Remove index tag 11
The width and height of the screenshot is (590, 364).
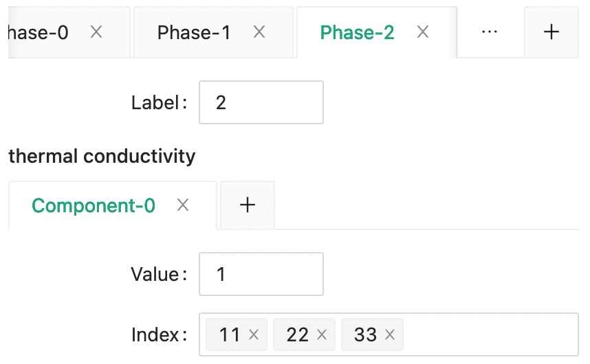[254, 334]
